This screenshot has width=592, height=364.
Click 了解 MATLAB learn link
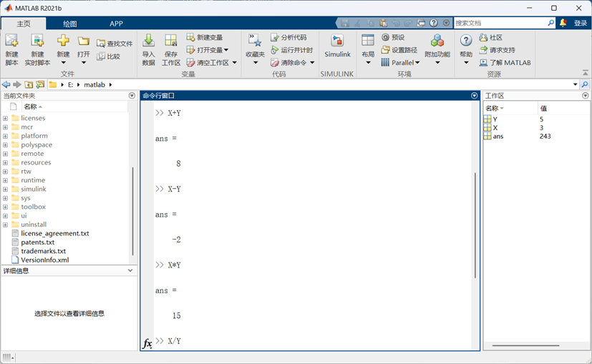coord(505,63)
